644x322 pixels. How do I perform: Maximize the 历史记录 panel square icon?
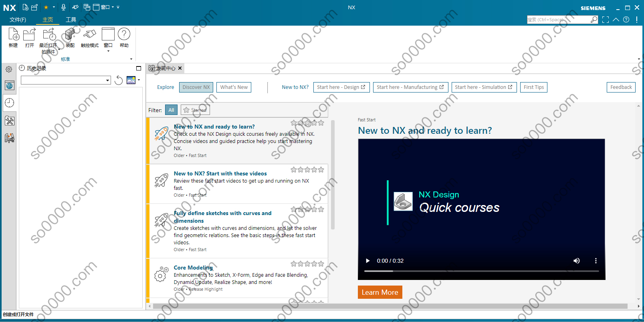pyautogui.click(x=139, y=68)
